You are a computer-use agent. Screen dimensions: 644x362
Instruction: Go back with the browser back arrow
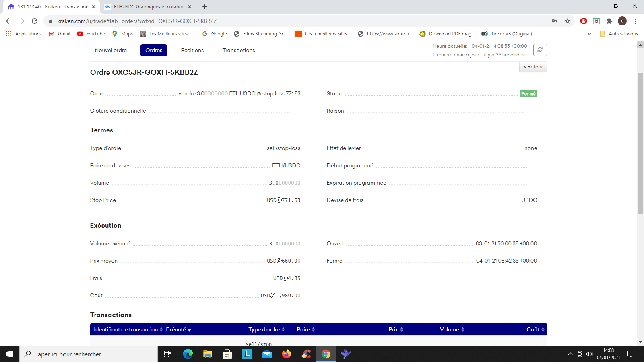click(x=9, y=21)
